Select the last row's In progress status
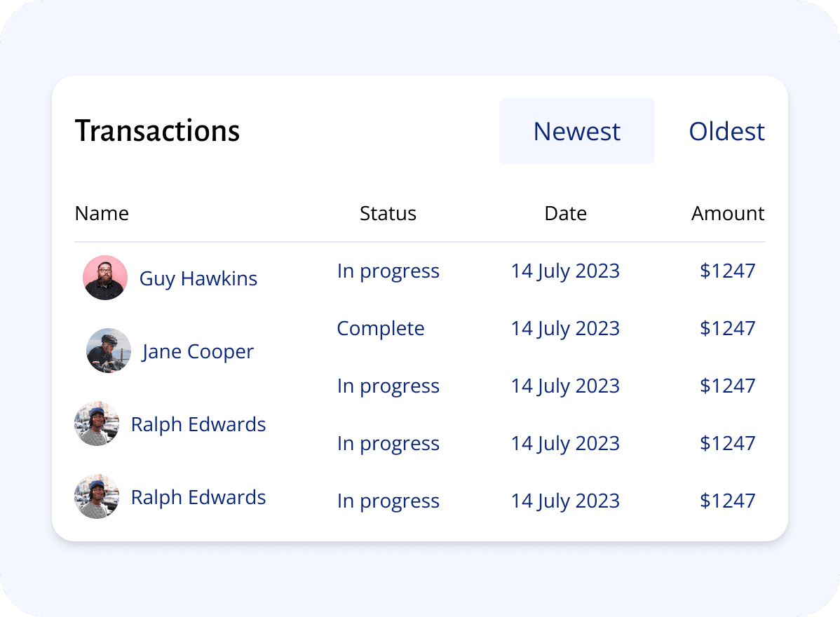 (388, 501)
